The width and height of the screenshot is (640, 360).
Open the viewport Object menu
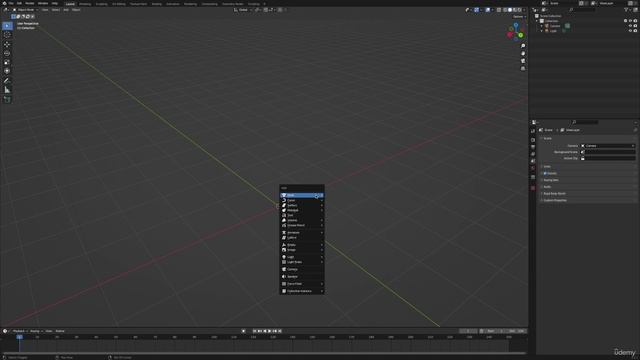click(76, 10)
